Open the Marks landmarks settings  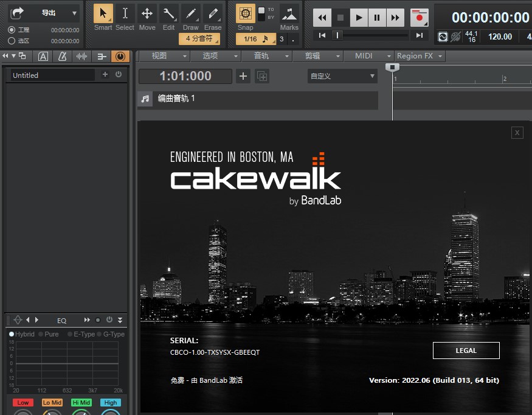[x=289, y=13]
